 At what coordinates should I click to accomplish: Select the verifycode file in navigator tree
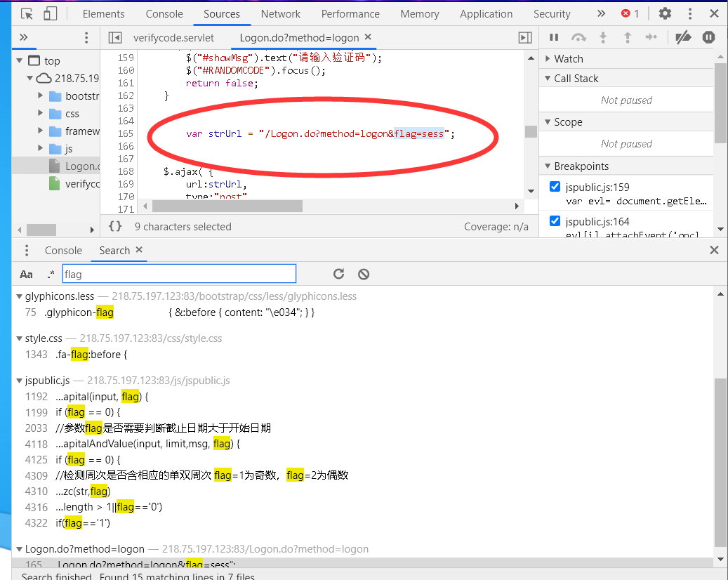pos(74,184)
